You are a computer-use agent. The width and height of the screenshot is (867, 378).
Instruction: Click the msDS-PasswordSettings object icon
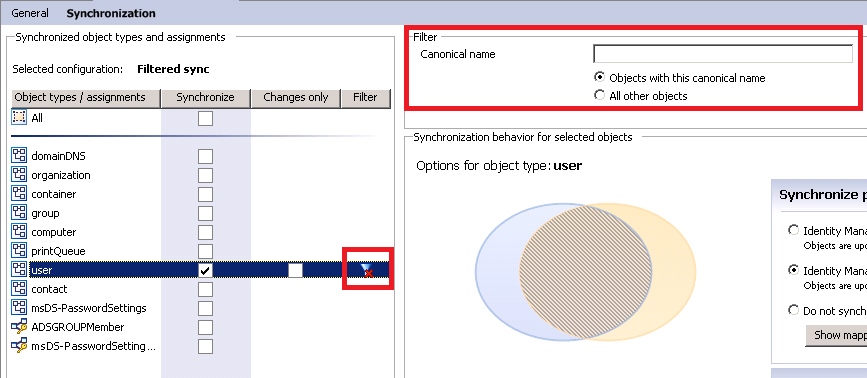tap(19, 308)
